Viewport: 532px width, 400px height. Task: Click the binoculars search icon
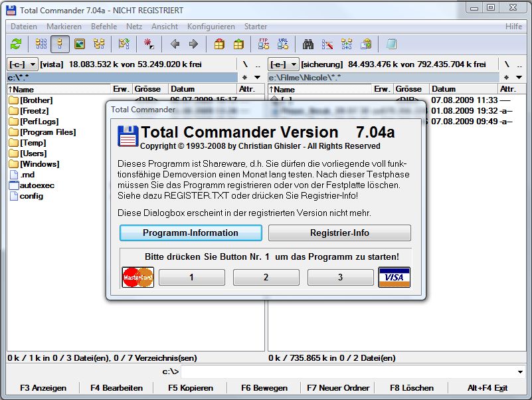(308, 45)
